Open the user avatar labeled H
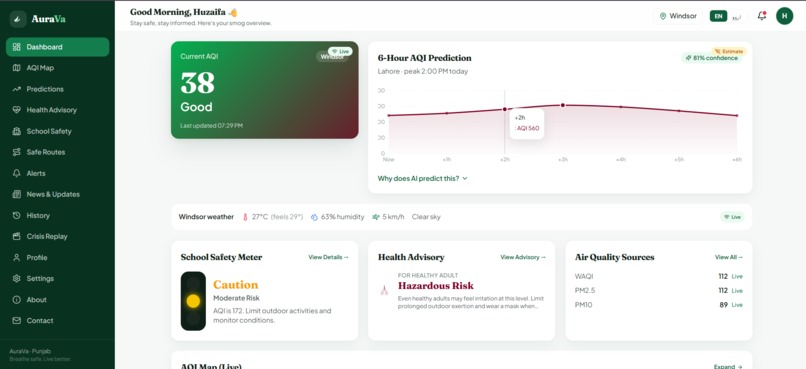This screenshot has width=806, height=369. click(784, 16)
